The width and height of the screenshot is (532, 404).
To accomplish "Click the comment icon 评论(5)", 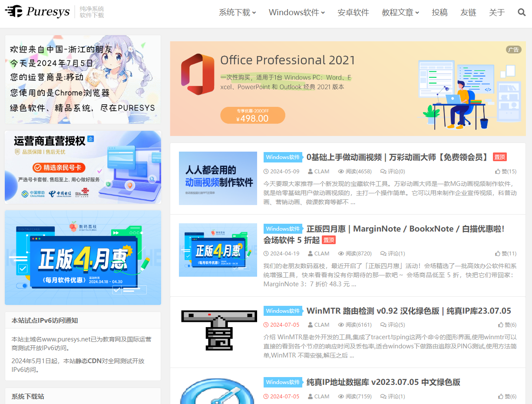I will click(x=383, y=325).
